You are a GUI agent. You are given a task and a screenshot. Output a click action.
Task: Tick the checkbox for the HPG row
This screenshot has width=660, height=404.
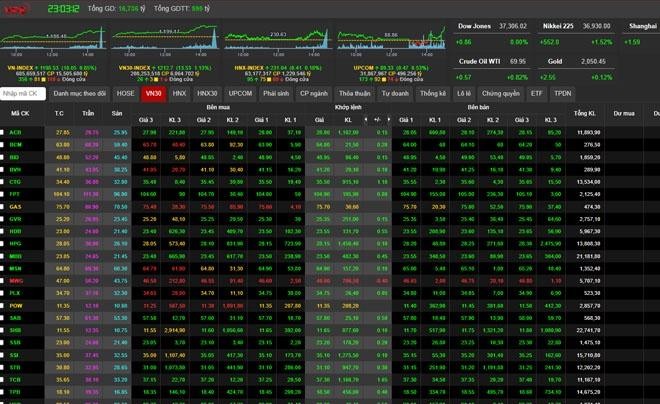2,244
